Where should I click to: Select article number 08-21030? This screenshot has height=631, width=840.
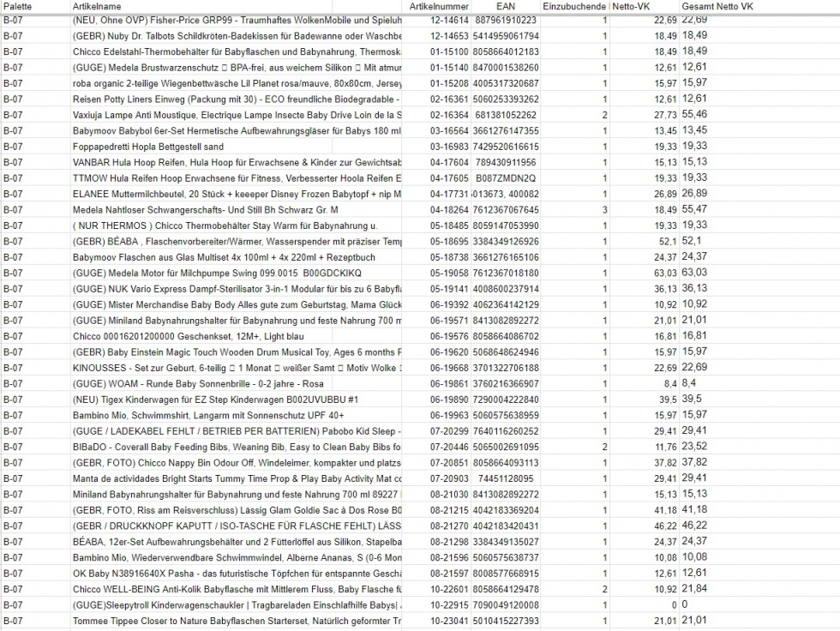click(436, 495)
